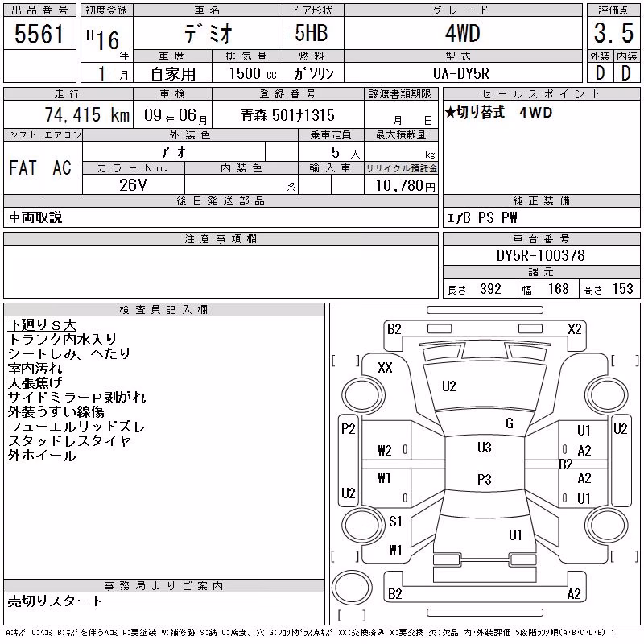Click the door type 5HB

coord(312,33)
